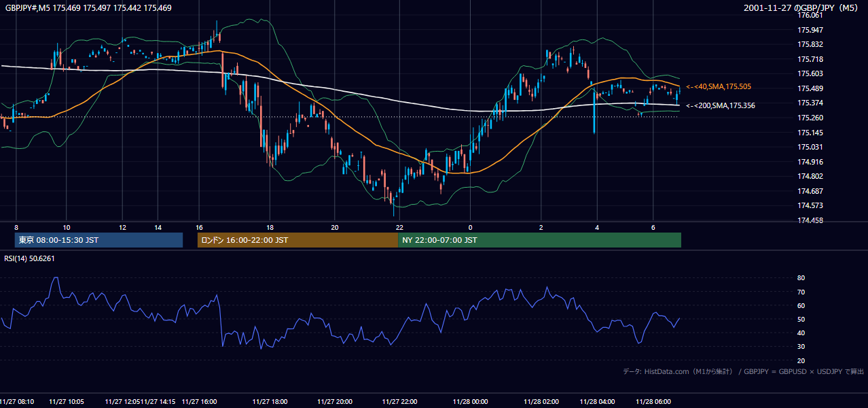Screen dimensions: 868x408
Task: Click price axis value 175.603
Action: (810, 74)
